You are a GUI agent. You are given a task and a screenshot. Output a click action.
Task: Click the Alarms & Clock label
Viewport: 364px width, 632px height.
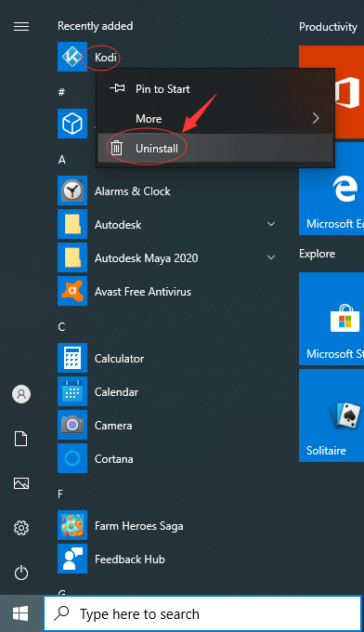pyautogui.click(x=133, y=191)
